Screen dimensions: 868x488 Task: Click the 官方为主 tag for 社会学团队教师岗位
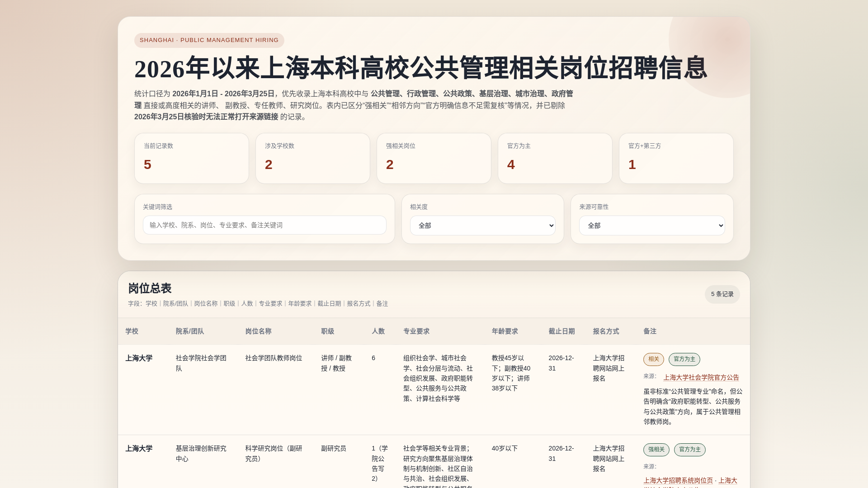tap(684, 359)
